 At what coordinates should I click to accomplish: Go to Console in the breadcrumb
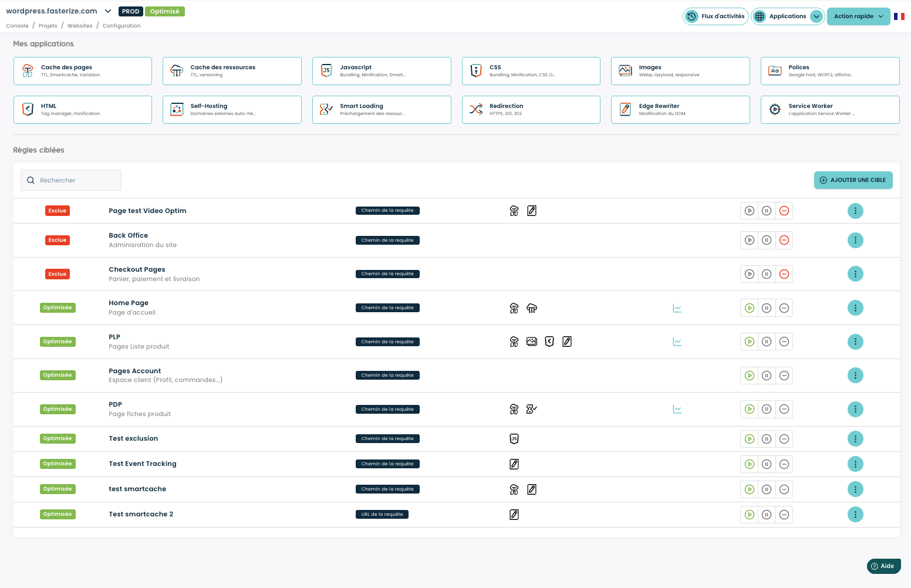(x=17, y=26)
